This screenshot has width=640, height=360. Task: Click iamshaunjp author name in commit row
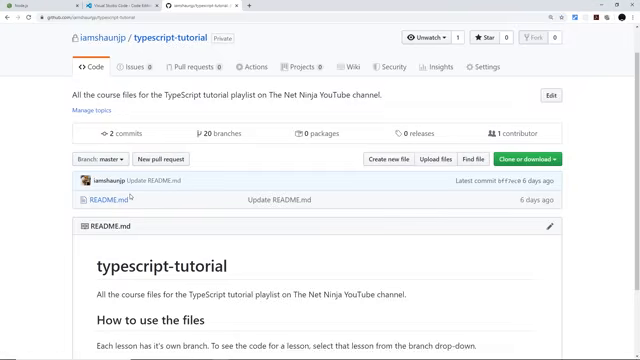(x=109, y=180)
